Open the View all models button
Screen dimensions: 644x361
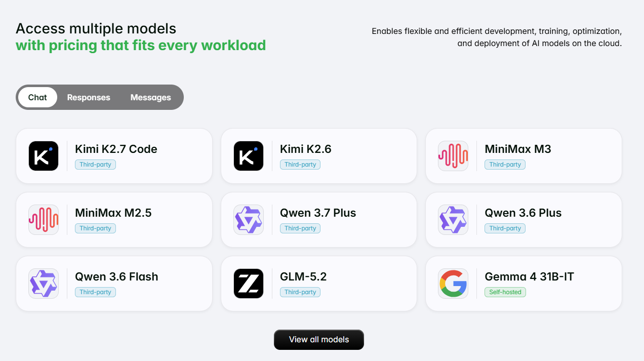319,340
